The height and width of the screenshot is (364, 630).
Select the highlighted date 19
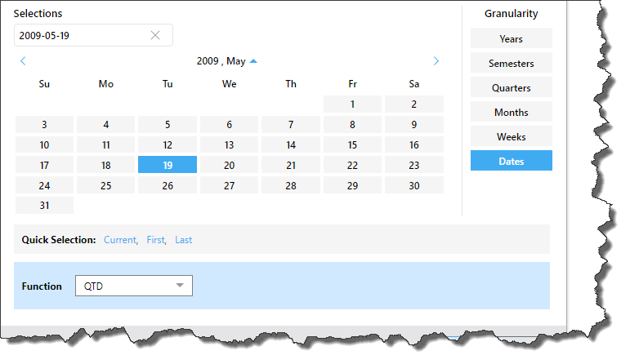pyautogui.click(x=168, y=165)
